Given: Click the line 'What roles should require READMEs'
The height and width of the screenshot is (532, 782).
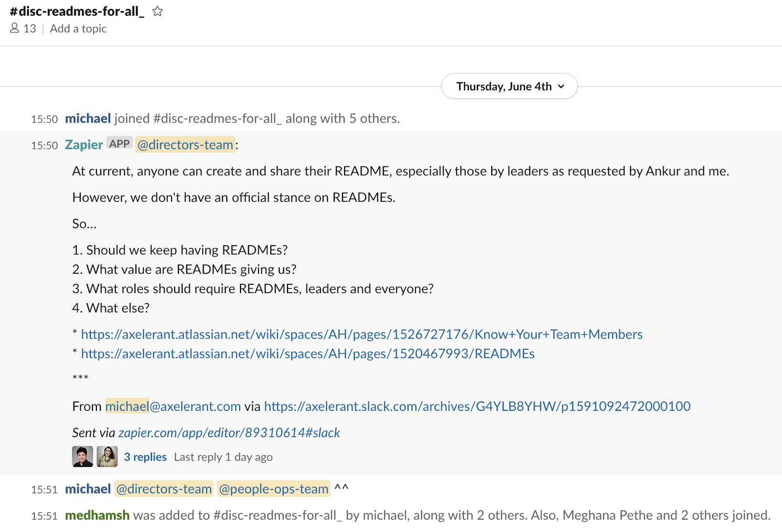Looking at the screenshot, I should [x=253, y=289].
